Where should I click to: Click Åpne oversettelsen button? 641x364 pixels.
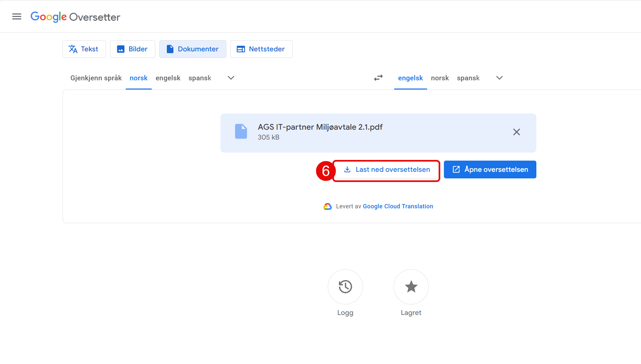[x=490, y=169]
